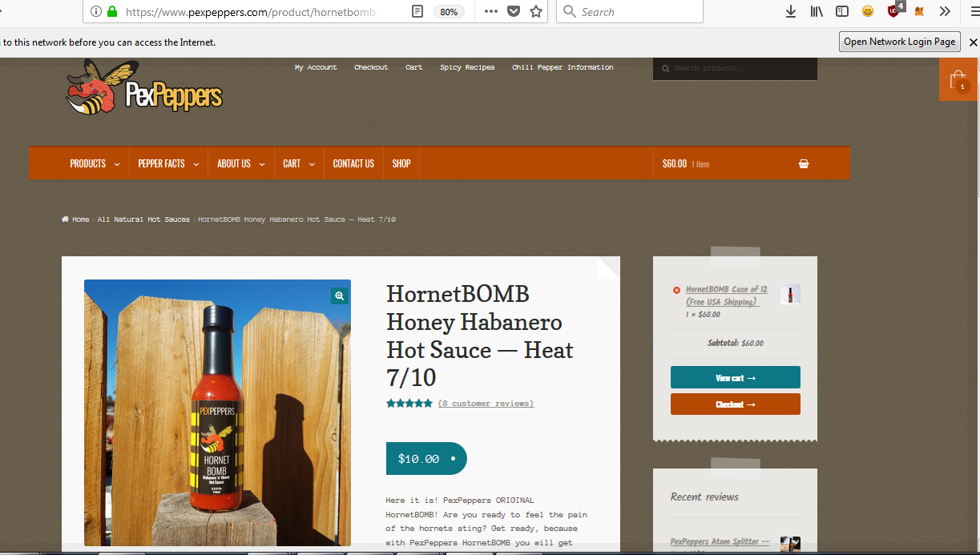Open the CONTACT US page
The width and height of the screenshot is (980, 555).
pos(353,163)
